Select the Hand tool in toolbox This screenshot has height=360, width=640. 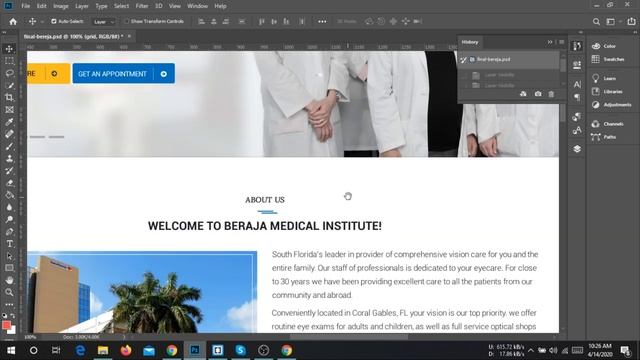click(x=9, y=280)
